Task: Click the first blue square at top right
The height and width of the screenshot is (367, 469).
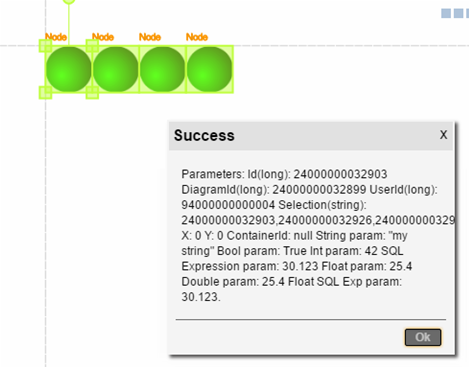Action: point(446,13)
